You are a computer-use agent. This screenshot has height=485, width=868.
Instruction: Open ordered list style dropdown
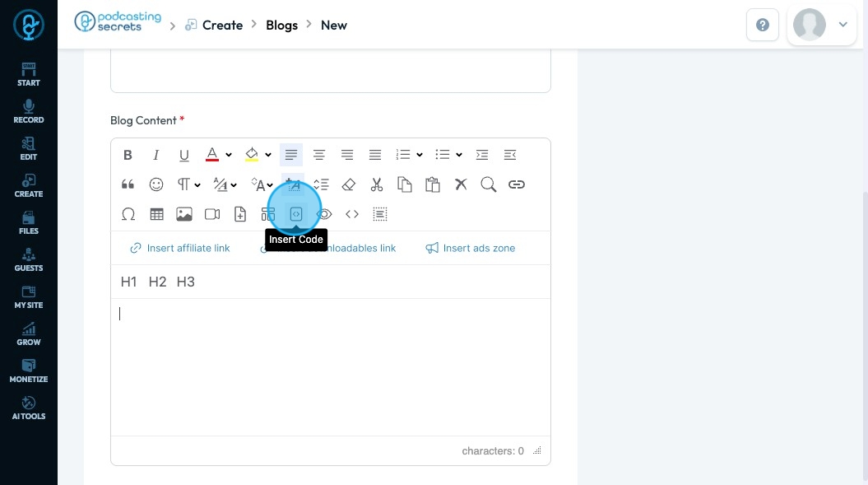(x=420, y=155)
